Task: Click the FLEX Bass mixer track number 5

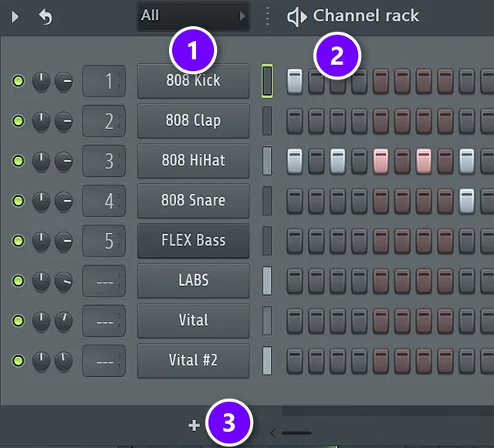Action: click(104, 241)
